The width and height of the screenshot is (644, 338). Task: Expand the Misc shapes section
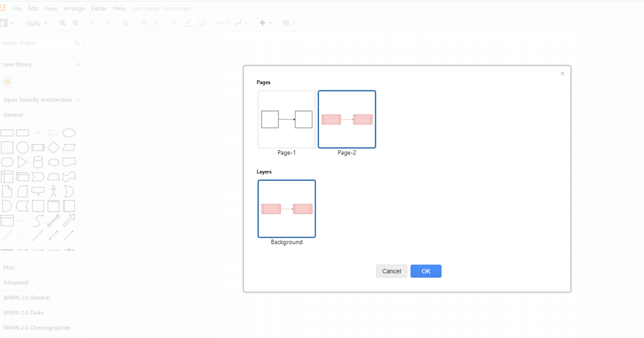pyautogui.click(x=9, y=267)
